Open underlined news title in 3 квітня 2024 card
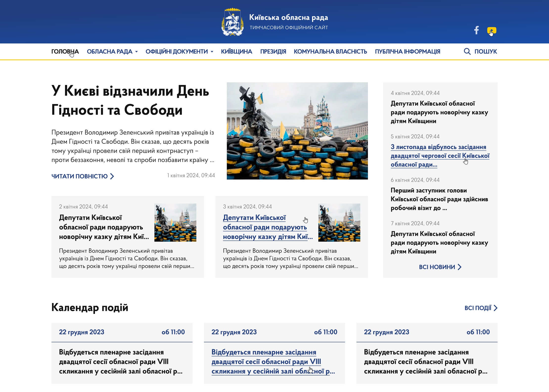 point(268,227)
